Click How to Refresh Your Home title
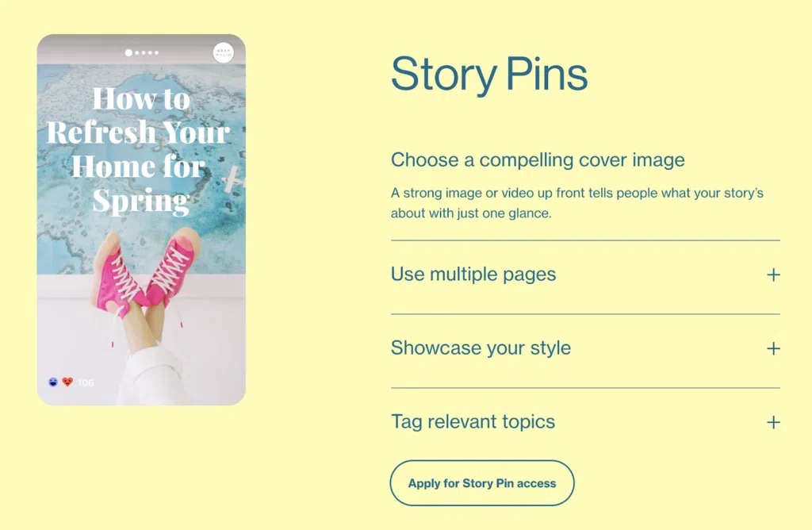The height and width of the screenshot is (530, 812). [140, 150]
